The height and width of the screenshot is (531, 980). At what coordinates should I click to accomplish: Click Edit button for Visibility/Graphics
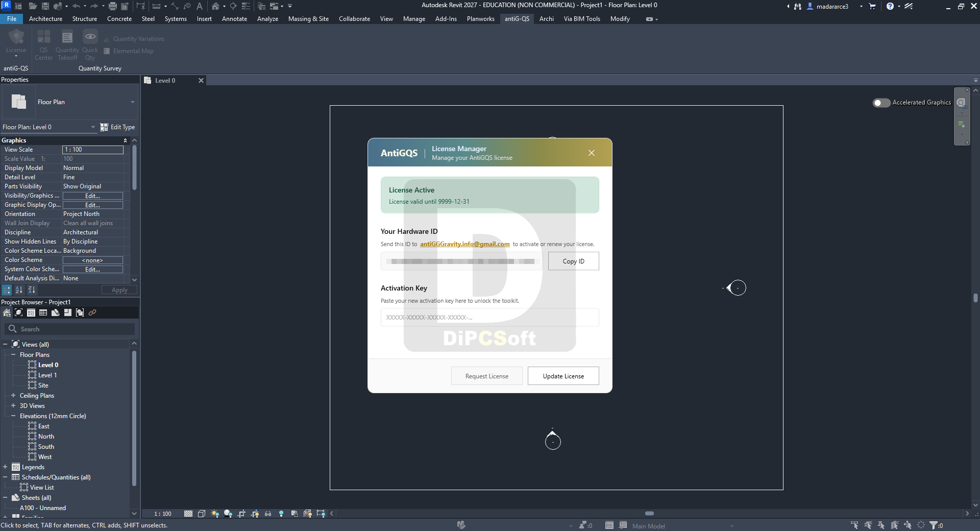(92, 196)
